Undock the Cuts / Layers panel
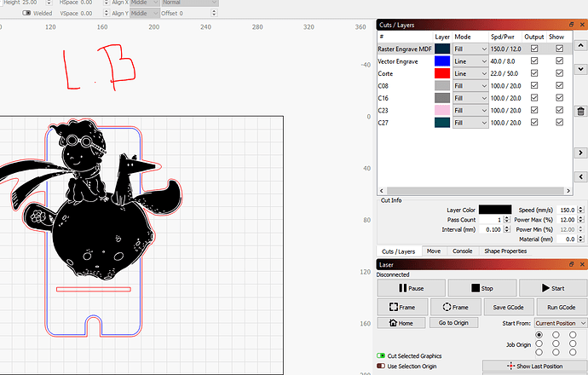The image size is (588, 375). (x=571, y=25)
